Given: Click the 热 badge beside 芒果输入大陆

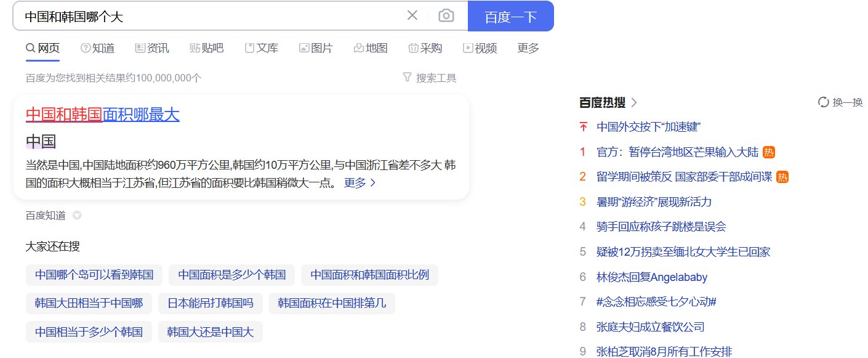Looking at the screenshot, I should (x=768, y=152).
